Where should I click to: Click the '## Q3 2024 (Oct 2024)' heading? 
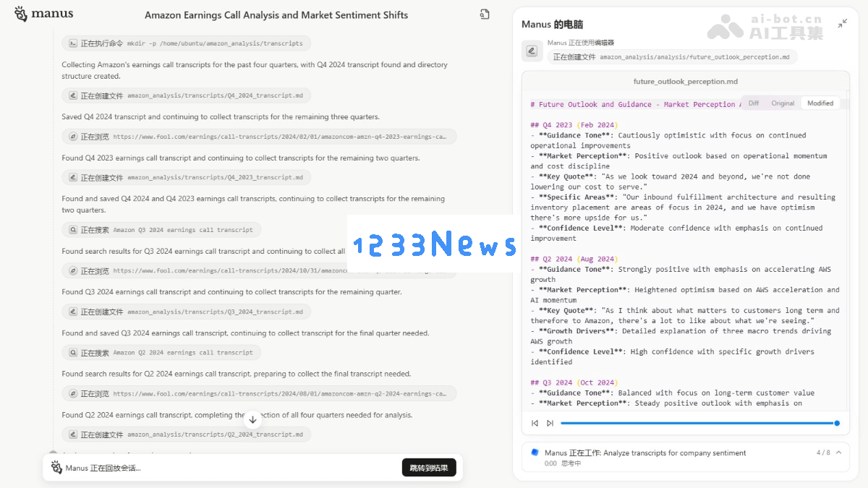pos(574,382)
